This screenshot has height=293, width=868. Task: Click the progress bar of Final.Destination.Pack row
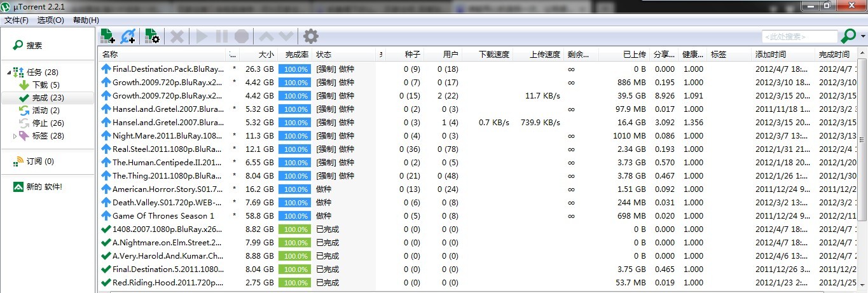click(295, 69)
